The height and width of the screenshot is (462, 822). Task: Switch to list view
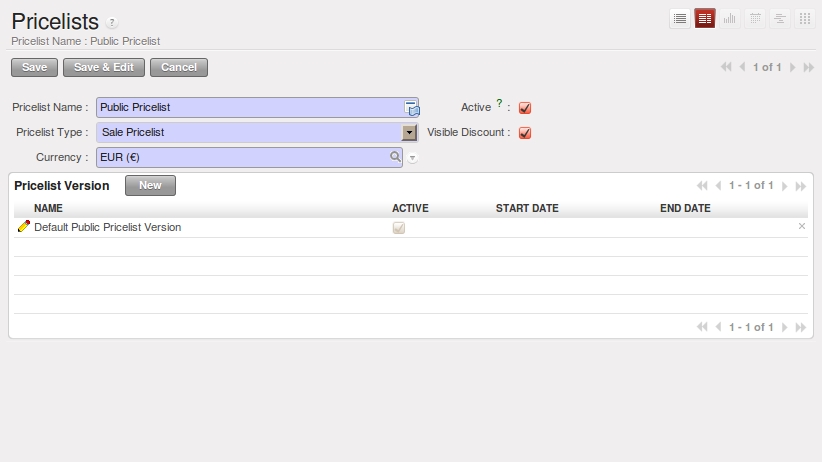pos(680,18)
